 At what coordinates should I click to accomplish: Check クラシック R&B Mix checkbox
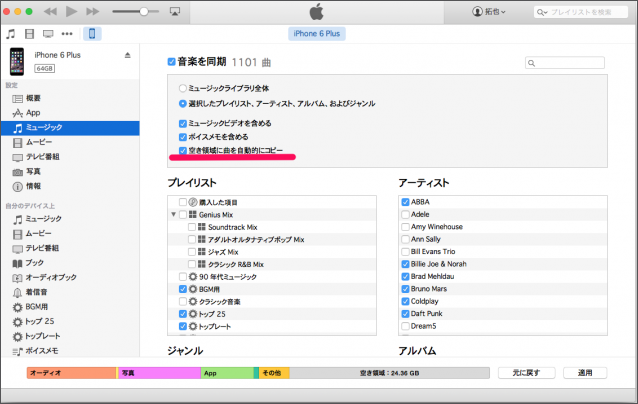pyautogui.click(x=192, y=264)
